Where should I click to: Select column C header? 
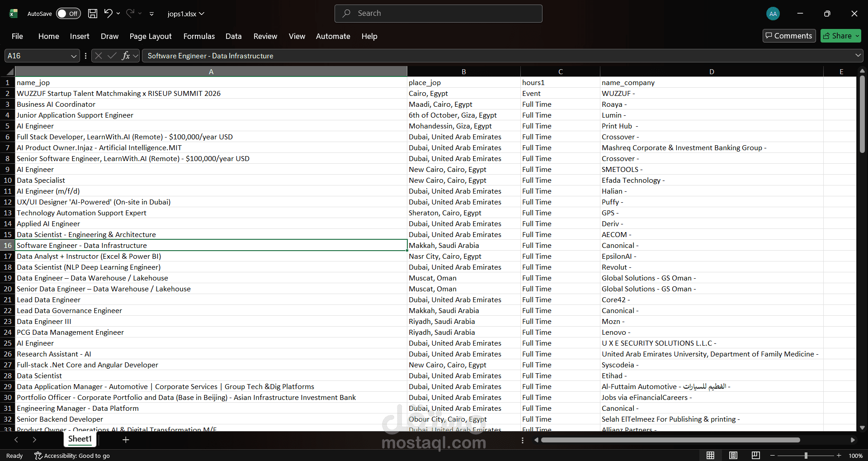[560, 71]
